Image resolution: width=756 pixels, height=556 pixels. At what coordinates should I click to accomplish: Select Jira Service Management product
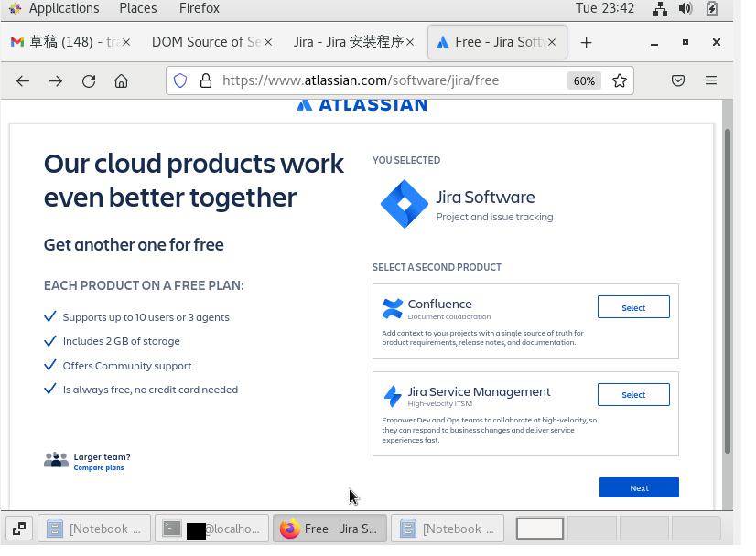(x=633, y=395)
